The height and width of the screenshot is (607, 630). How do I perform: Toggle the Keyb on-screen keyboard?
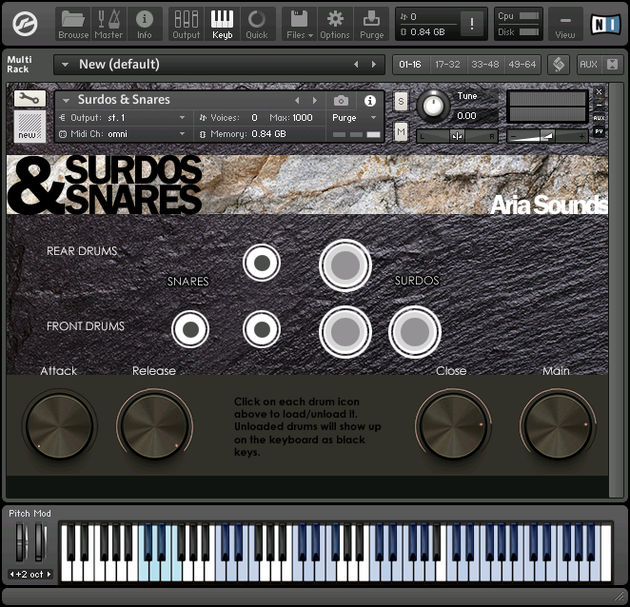[222, 24]
